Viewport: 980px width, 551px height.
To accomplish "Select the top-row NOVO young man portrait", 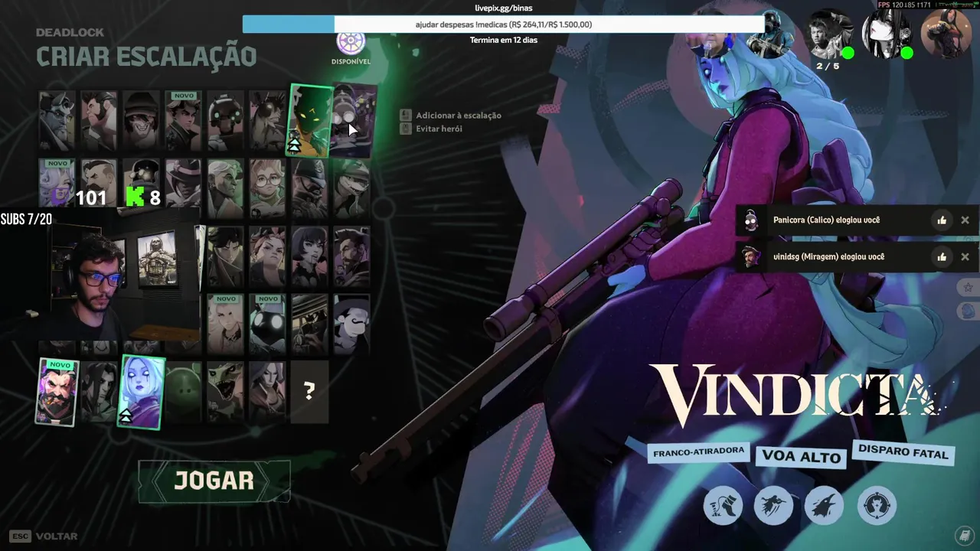I will (184, 121).
